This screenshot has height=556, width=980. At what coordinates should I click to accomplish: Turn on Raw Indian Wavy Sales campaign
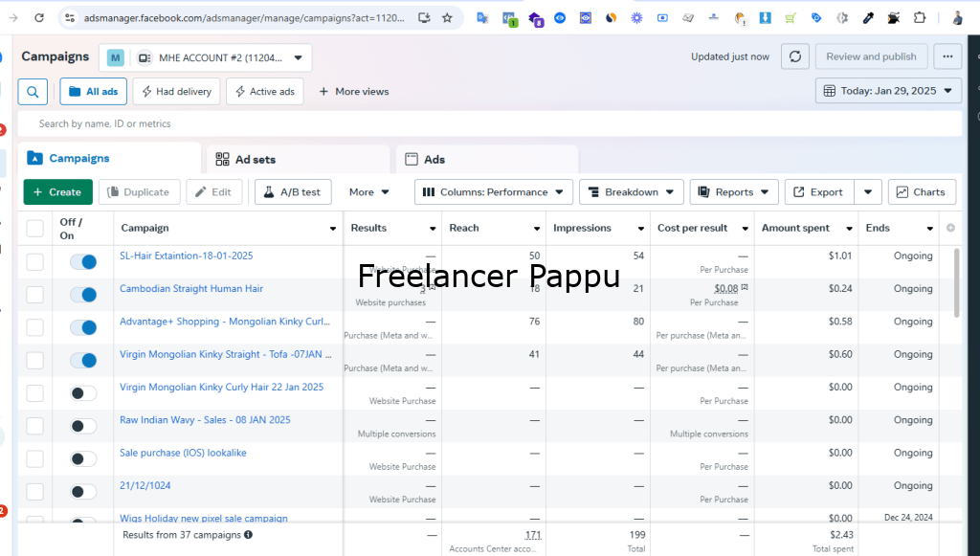(83, 426)
